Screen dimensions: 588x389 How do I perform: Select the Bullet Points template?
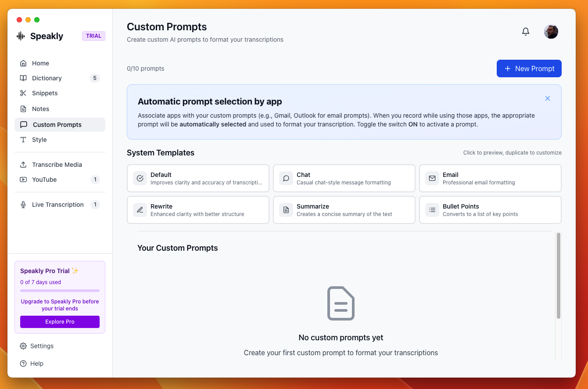pos(490,210)
